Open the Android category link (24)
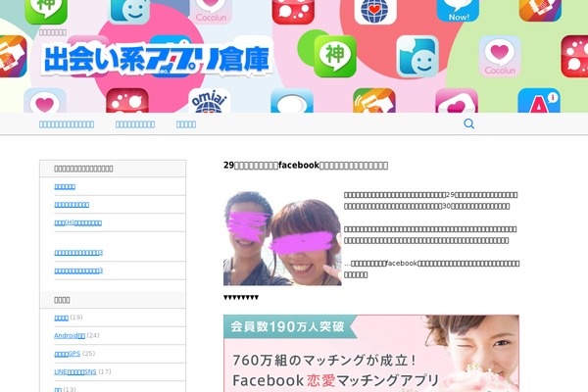The width and height of the screenshot is (588, 392). 70,335
